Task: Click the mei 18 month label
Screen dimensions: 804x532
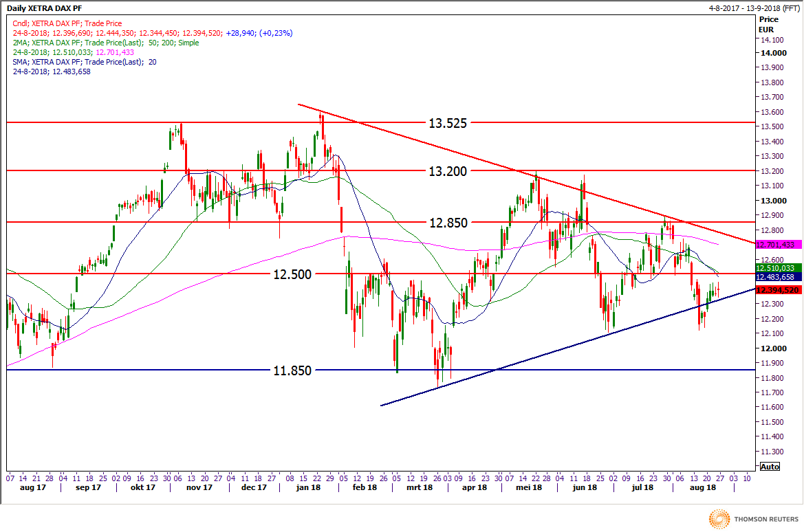Action: click(x=529, y=487)
